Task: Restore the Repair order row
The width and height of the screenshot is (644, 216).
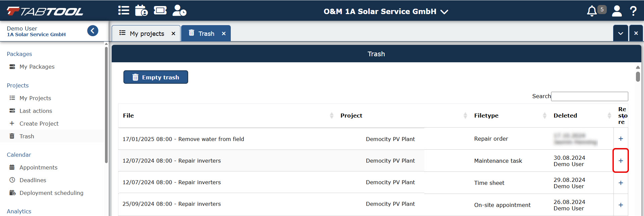Action: (x=621, y=139)
